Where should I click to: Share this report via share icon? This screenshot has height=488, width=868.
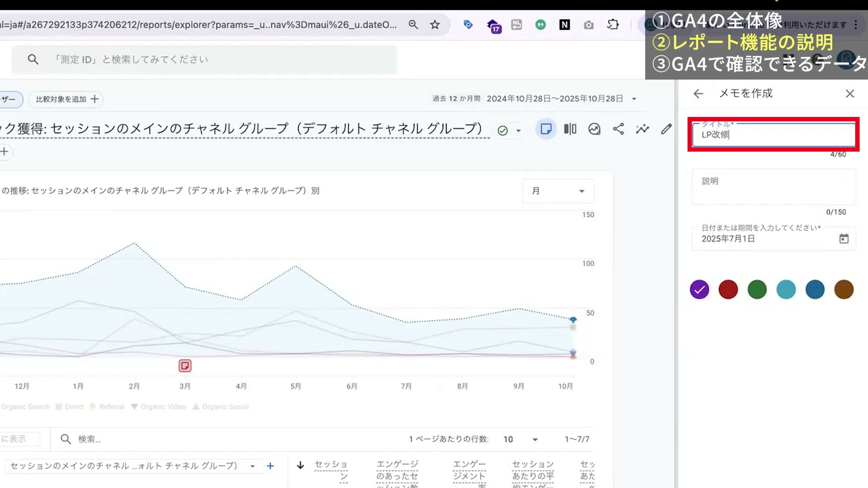618,129
